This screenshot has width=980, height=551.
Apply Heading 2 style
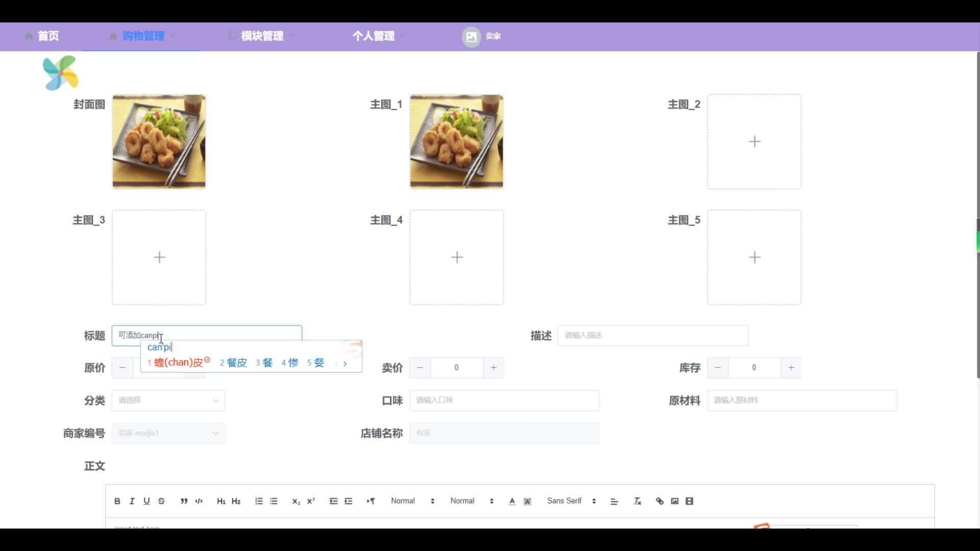coord(236,502)
